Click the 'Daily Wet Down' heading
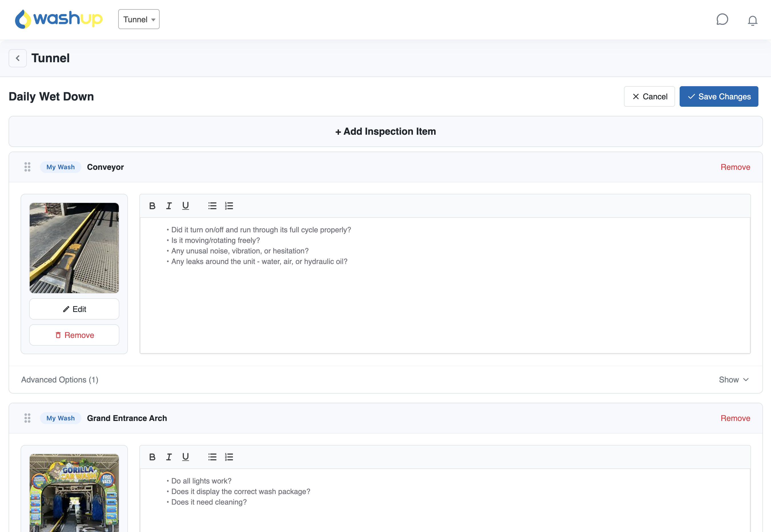This screenshot has height=532, width=771. click(51, 97)
